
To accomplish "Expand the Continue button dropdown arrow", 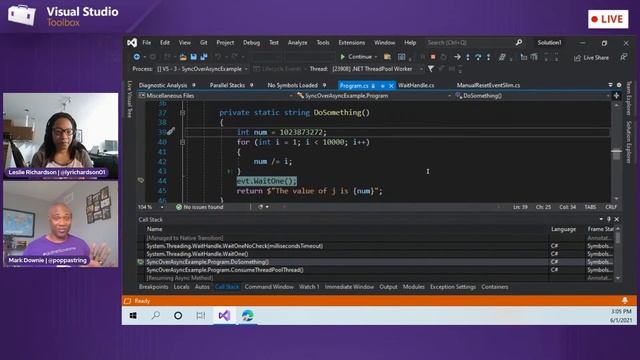I will point(376,57).
